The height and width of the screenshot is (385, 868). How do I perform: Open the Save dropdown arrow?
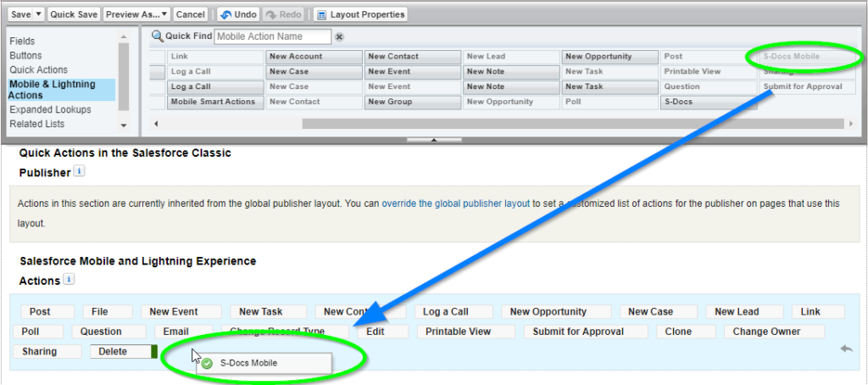39,14
